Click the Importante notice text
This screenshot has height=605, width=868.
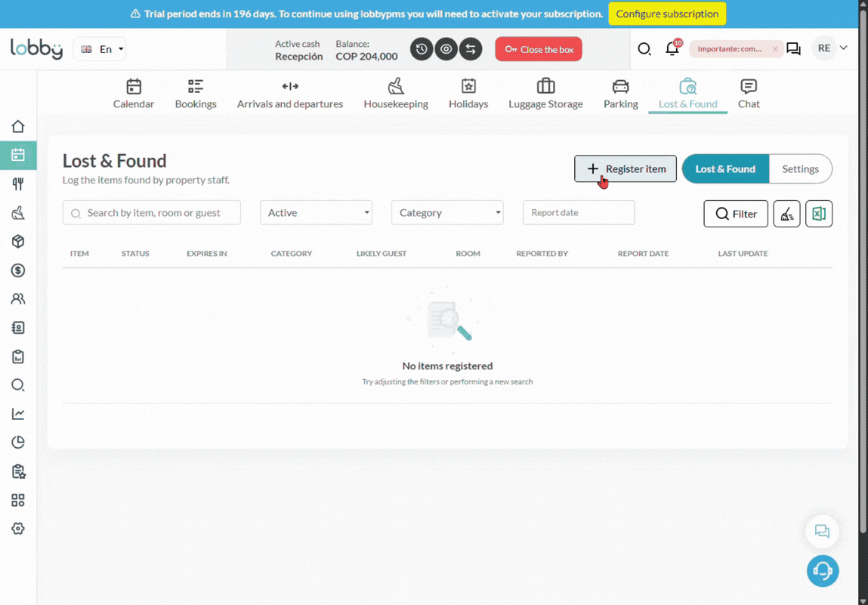pos(730,49)
